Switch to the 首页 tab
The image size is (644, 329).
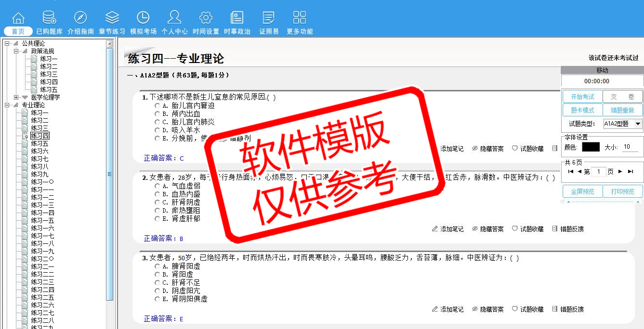coord(18,31)
